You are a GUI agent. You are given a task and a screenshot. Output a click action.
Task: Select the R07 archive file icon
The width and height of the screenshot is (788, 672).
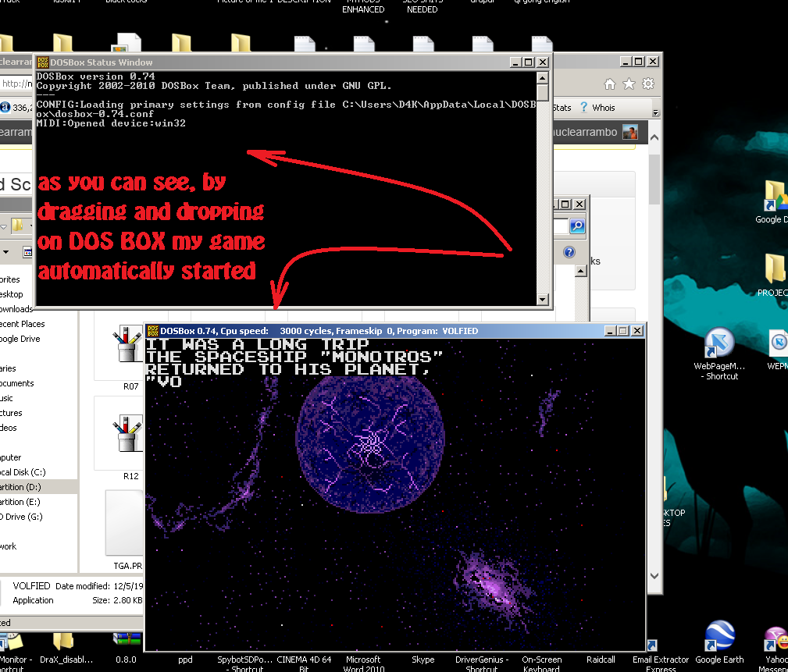click(x=127, y=345)
